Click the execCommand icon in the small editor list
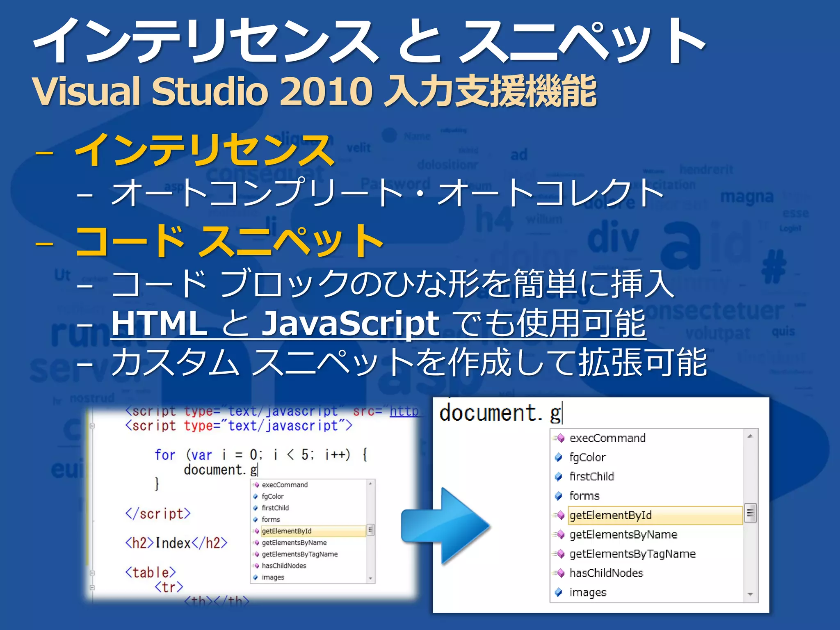Image resolution: width=840 pixels, height=630 pixels. (x=256, y=485)
